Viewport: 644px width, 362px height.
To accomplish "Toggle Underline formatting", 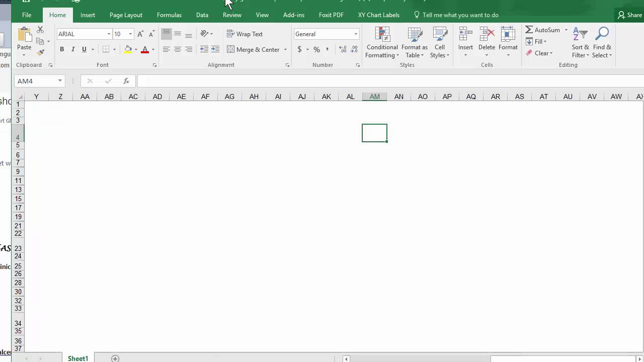I will pyautogui.click(x=84, y=49).
